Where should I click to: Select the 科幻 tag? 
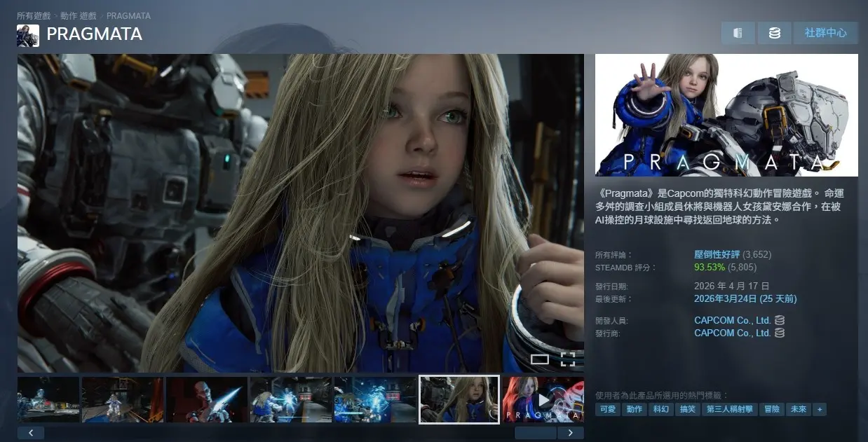click(661, 409)
